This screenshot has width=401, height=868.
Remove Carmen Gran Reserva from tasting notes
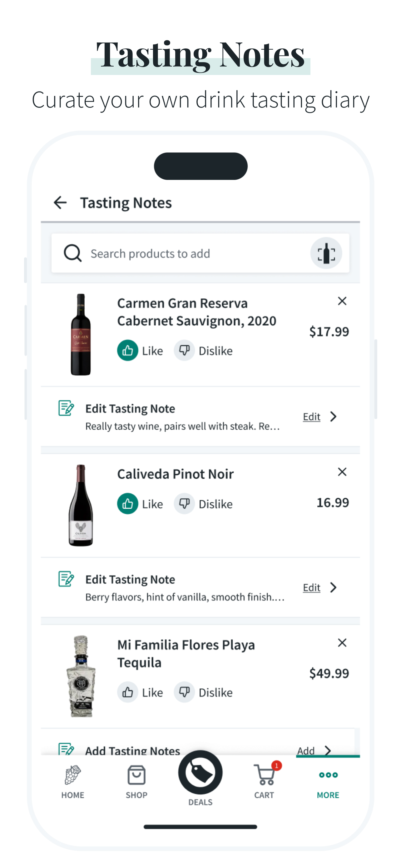(x=342, y=301)
